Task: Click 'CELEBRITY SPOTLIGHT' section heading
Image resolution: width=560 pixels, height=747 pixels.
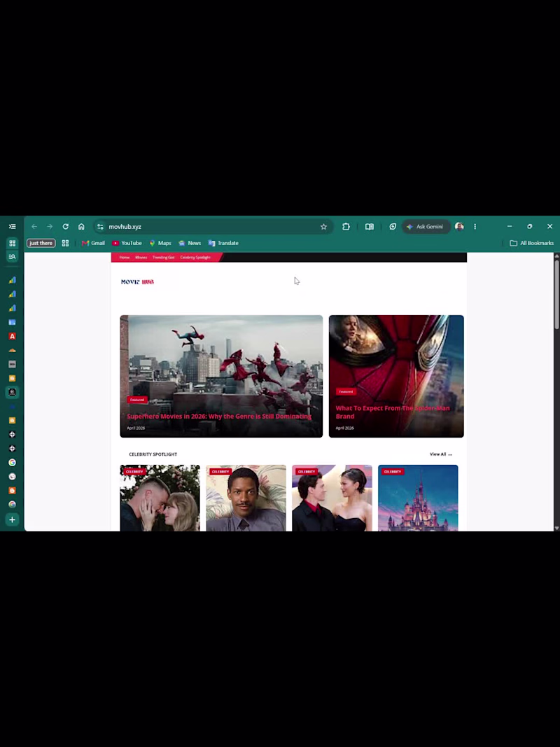Action: [153, 454]
